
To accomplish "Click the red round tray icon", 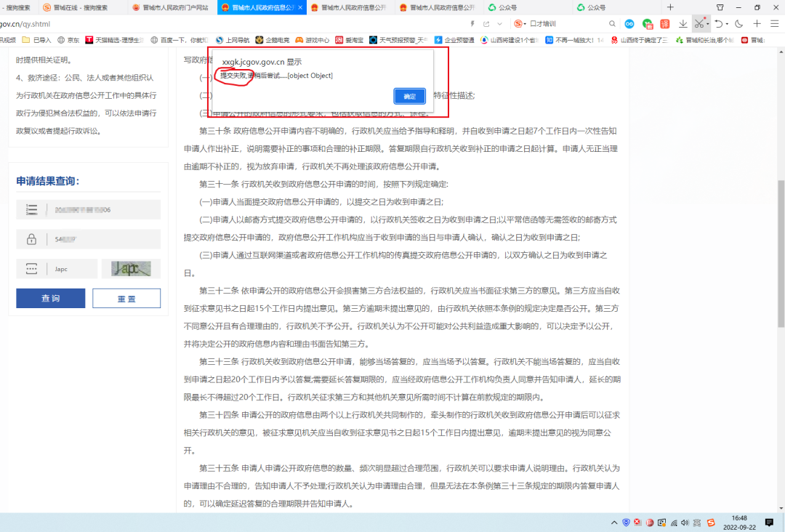I will [650, 523].
